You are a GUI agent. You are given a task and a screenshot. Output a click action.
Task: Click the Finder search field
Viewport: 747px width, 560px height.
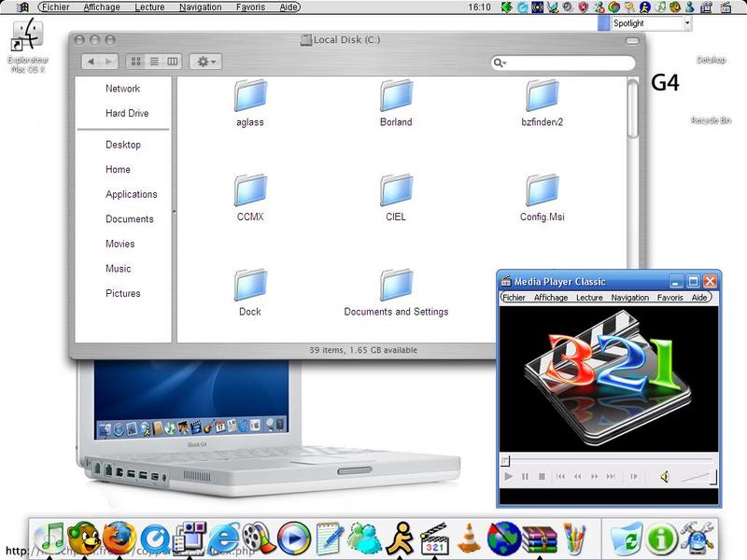pyautogui.click(x=563, y=63)
